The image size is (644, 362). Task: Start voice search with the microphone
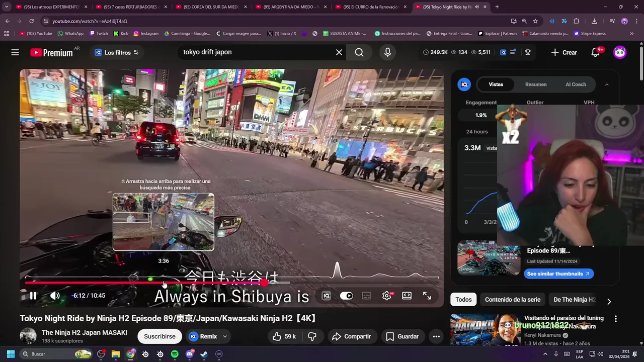click(387, 52)
